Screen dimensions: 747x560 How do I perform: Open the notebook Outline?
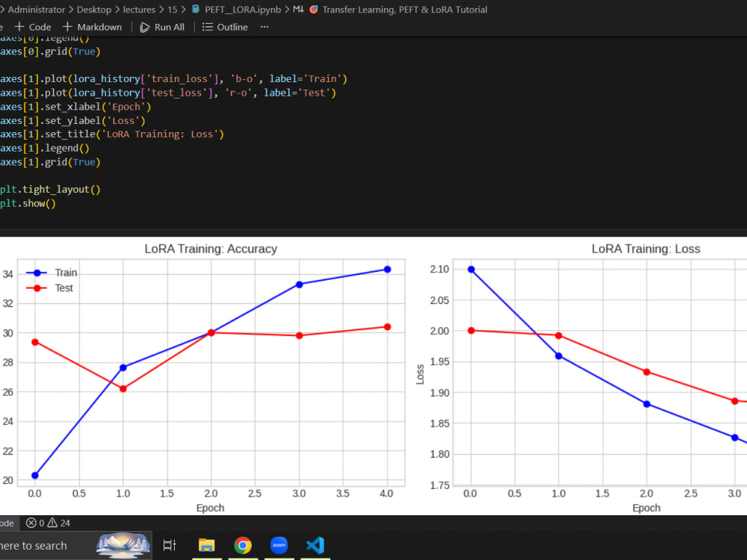(x=225, y=27)
